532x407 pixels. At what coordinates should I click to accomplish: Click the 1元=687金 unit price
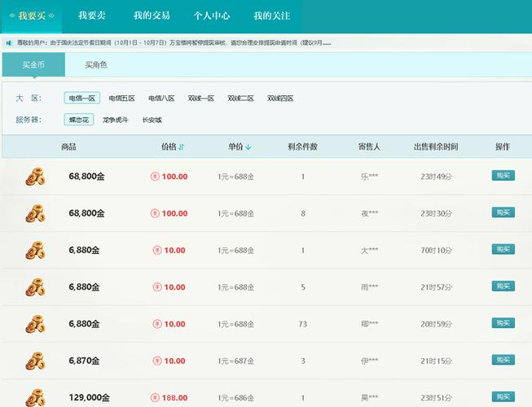point(235,361)
